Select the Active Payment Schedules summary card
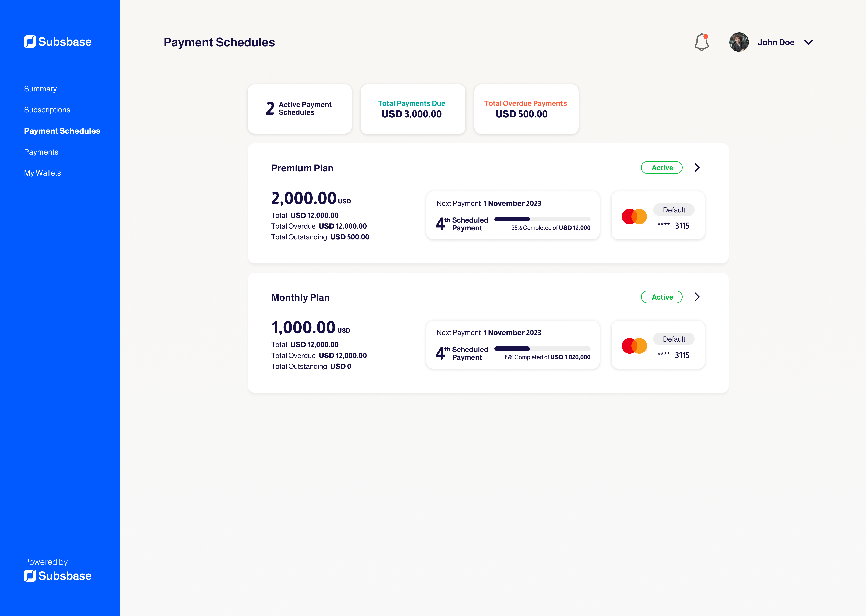Image resolution: width=866 pixels, height=616 pixels. pos(299,109)
